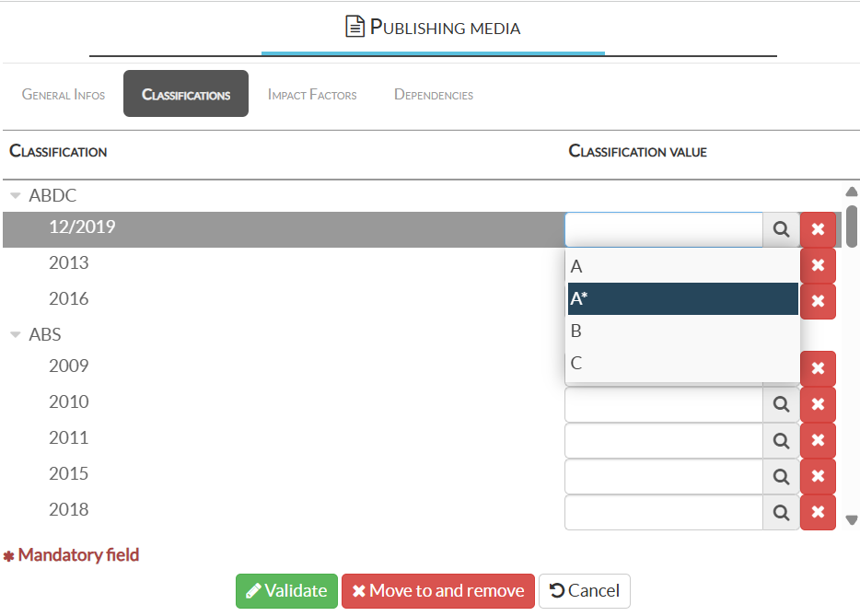Click the scrollbar down arrow

click(x=852, y=520)
